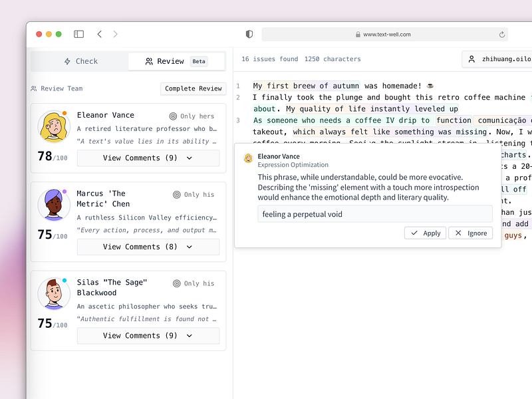Screen dimensions: 532x399
Task: Click the highlighted word 'function'
Action: point(454,120)
